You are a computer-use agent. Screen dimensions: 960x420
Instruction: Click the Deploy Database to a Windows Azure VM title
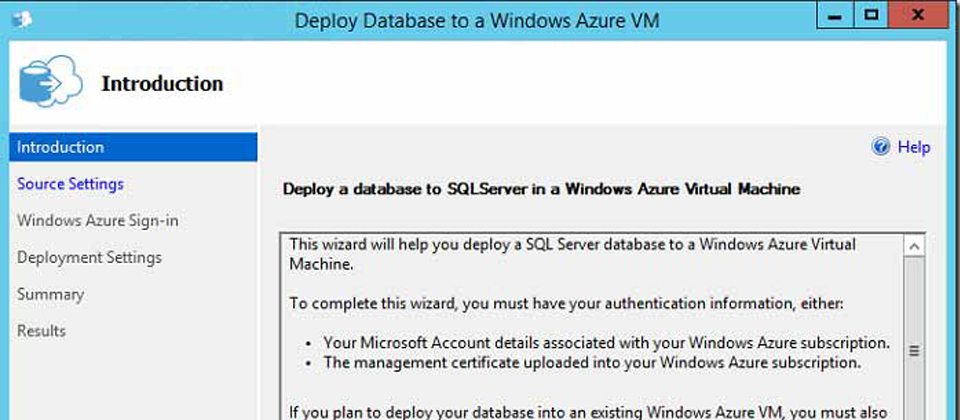pyautogui.click(x=477, y=21)
